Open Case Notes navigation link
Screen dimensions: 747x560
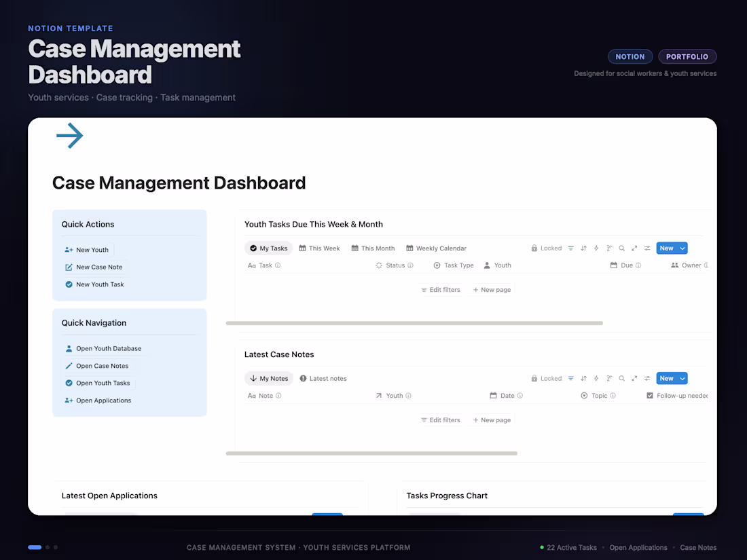pos(96,366)
